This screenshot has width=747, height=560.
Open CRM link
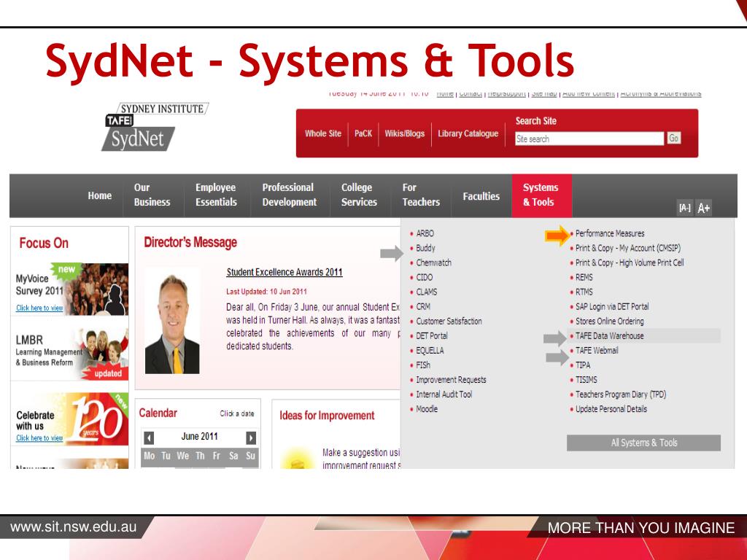[423, 307]
